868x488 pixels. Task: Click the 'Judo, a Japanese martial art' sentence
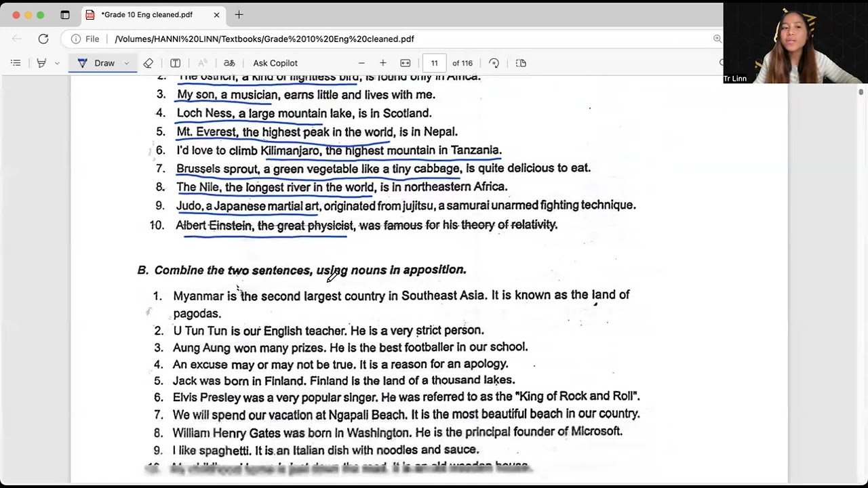click(x=406, y=205)
